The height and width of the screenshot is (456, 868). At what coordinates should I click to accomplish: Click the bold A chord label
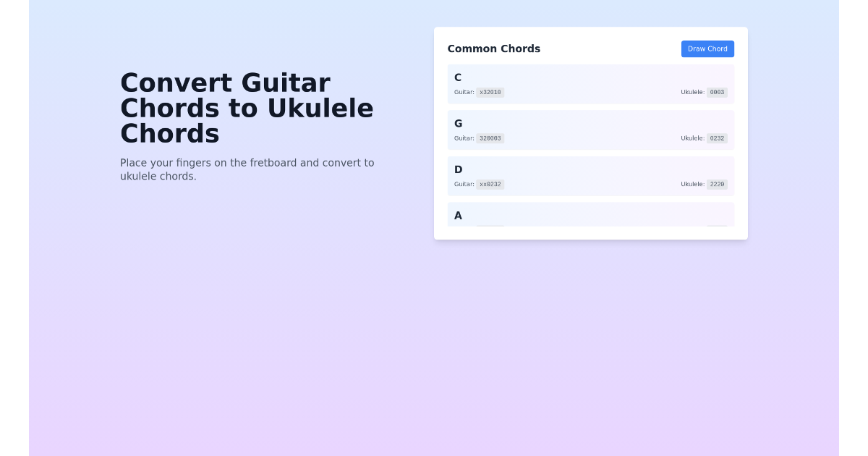[458, 216]
